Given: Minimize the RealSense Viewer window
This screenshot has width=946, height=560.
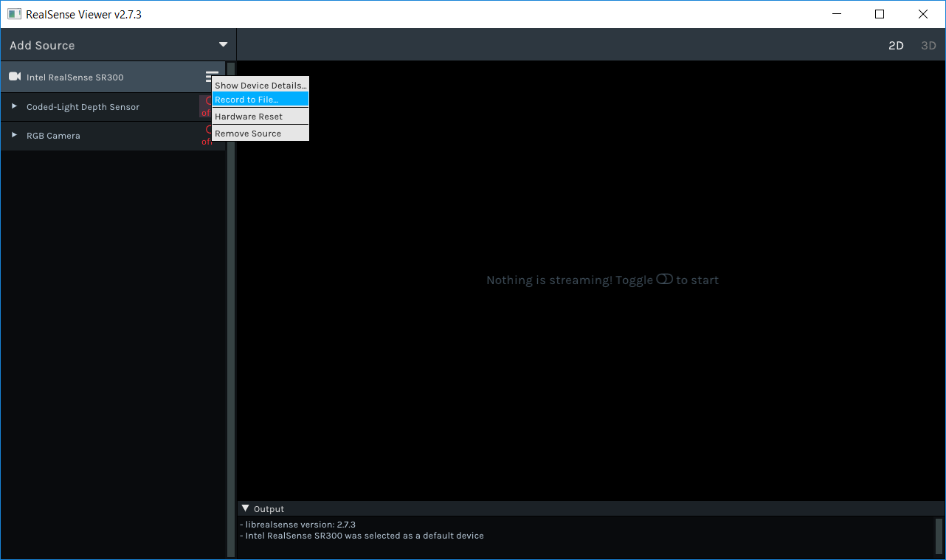Looking at the screenshot, I should [837, 14].
